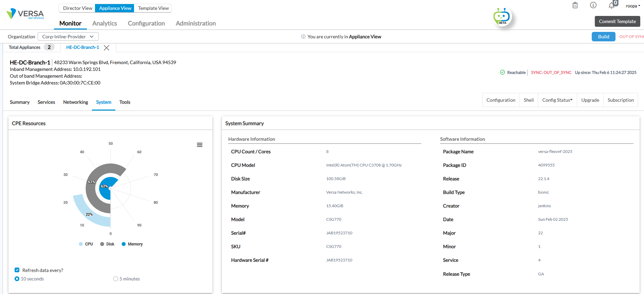Select the System tab
The height and width of the screenshot is (294, 644).
pos(103,102)
